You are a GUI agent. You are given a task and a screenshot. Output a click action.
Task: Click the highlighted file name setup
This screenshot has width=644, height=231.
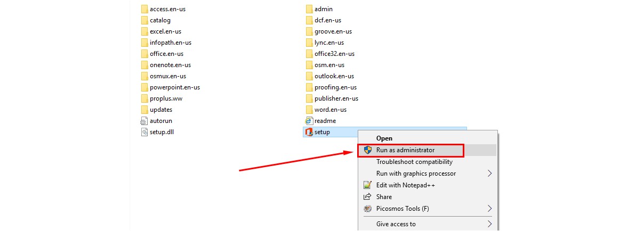pos(322,132)
